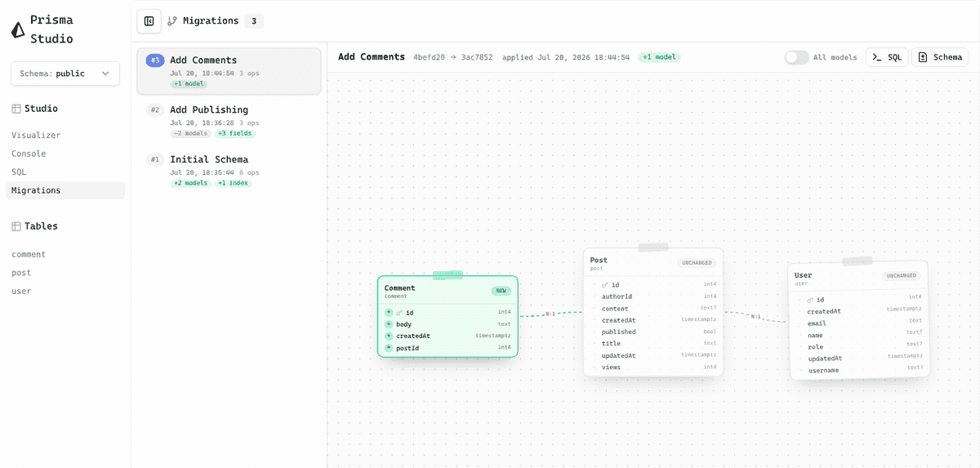Click the UNCHANGED badge on Post card
The image size is (980, 468).
point(697,263)
